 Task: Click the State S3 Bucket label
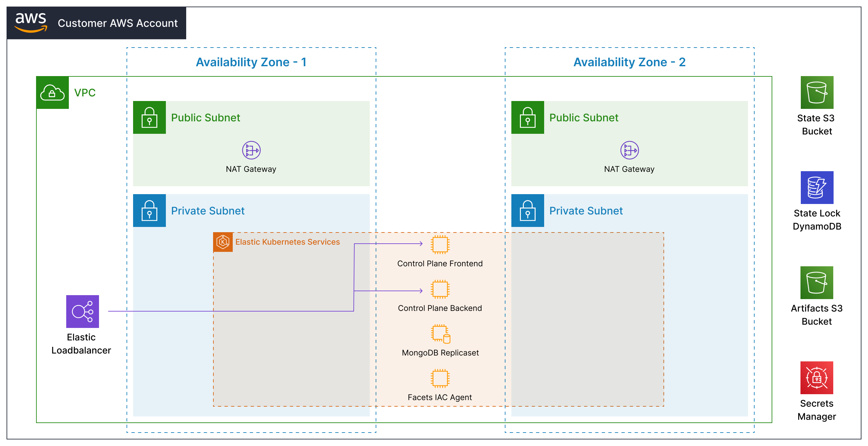817,125
